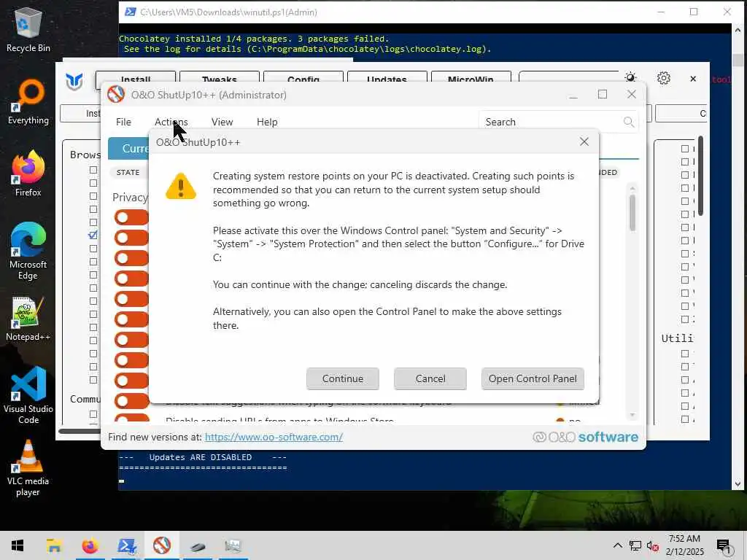Screen dimensions: 747x560
Task: Switch to PowerShell in the taskbar
Action: [126, 545]
